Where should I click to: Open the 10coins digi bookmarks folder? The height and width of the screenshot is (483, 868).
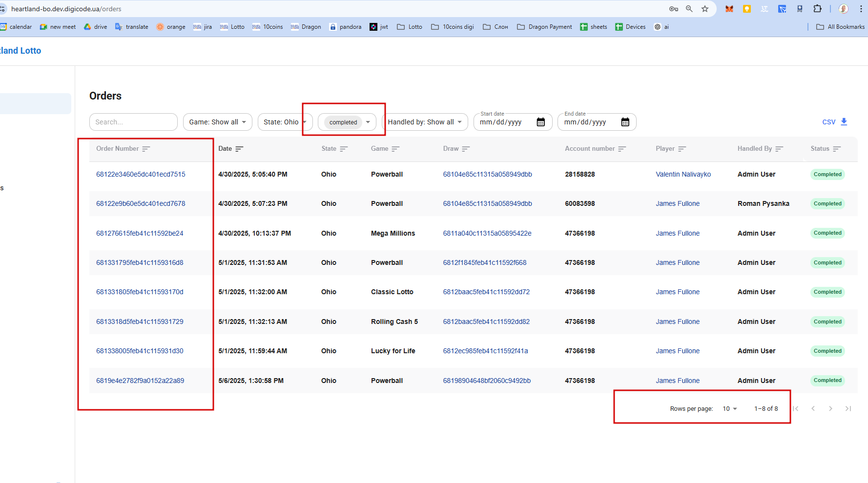[453, 27]
